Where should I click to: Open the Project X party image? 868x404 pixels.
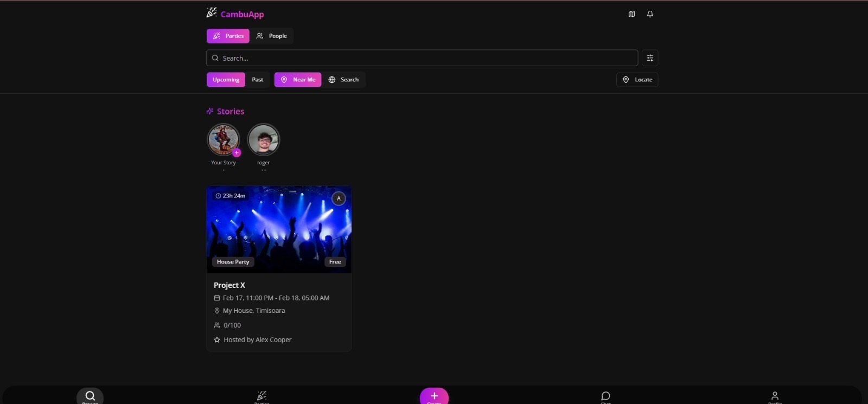coord(279,229)
